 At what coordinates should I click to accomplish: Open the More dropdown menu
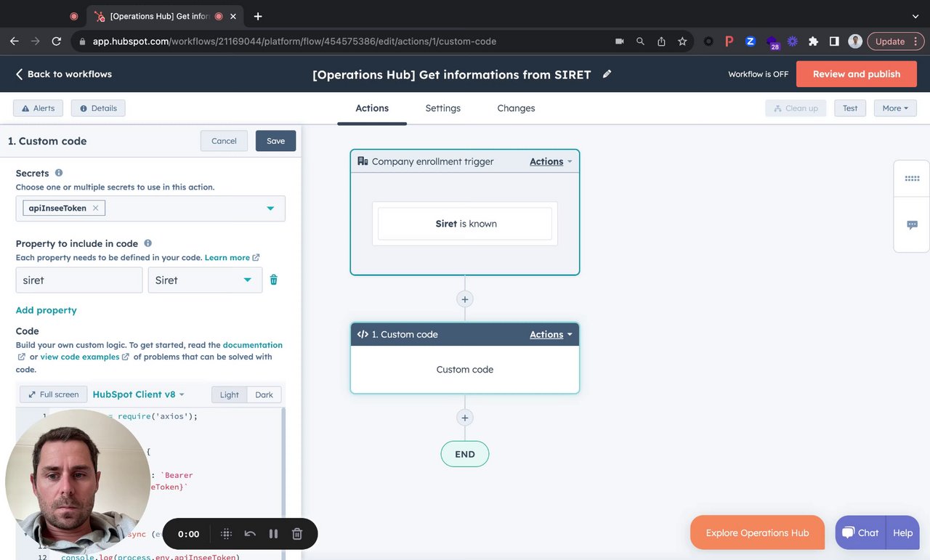pos(895,108)
